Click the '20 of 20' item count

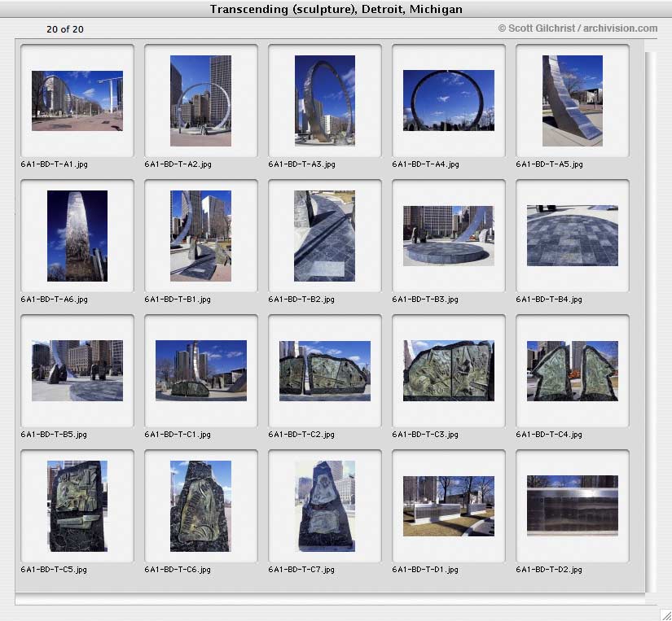65,29
